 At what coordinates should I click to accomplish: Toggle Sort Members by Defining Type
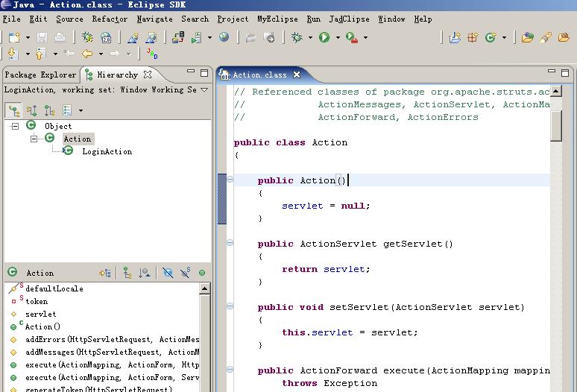click(145, 273)
